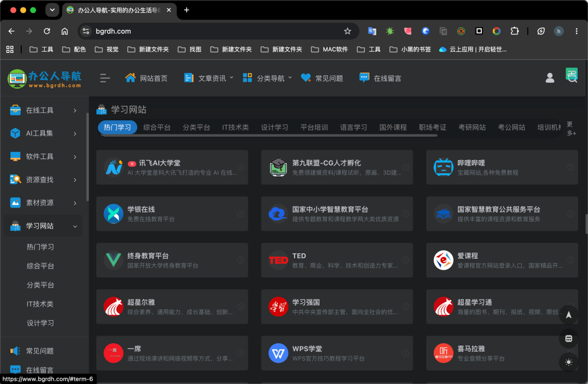This screenshot has width=588, height=384.
Task: Switch to the 综合平台 tab
Action: click(x=157, y=127)
